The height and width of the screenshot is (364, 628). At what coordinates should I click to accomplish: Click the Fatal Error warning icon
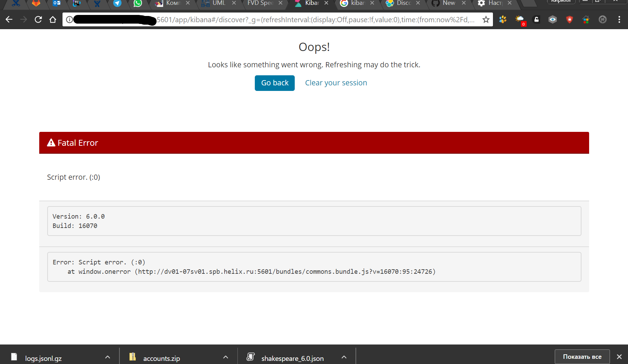pyautogui.click(x=51, y=143)
